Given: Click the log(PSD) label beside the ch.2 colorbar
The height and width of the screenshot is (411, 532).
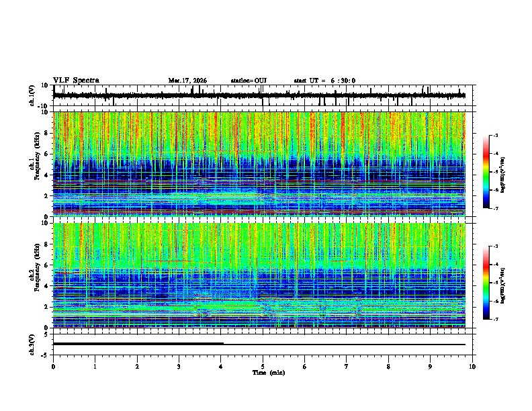Looking at the screenshot, I should [x=503, y=285].
